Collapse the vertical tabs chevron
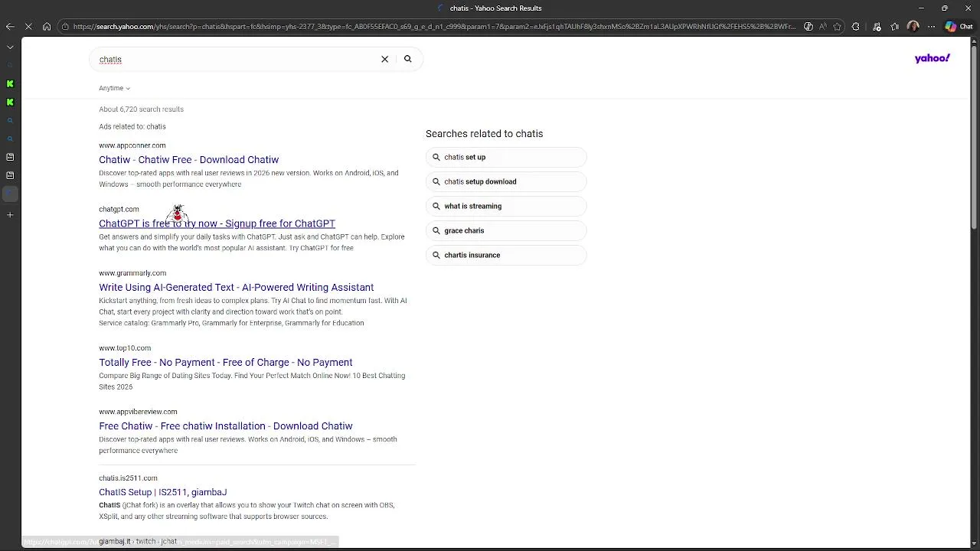This screenshot has width=980, height=551. (x=10, y=47)
